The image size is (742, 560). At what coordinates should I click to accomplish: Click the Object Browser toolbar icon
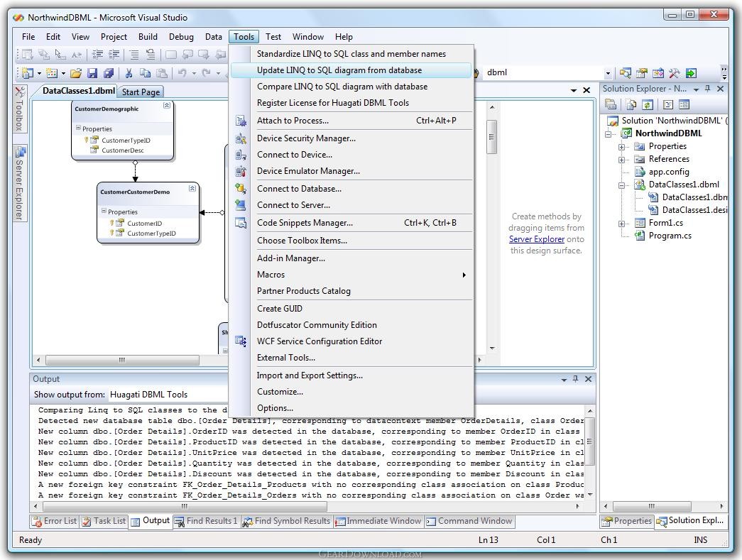658,73
